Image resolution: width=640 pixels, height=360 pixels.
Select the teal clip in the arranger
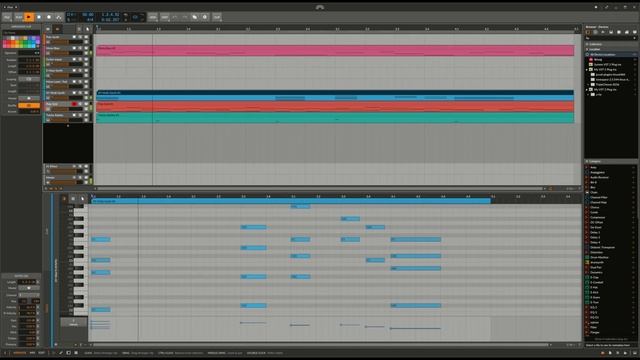click(335, 118)
